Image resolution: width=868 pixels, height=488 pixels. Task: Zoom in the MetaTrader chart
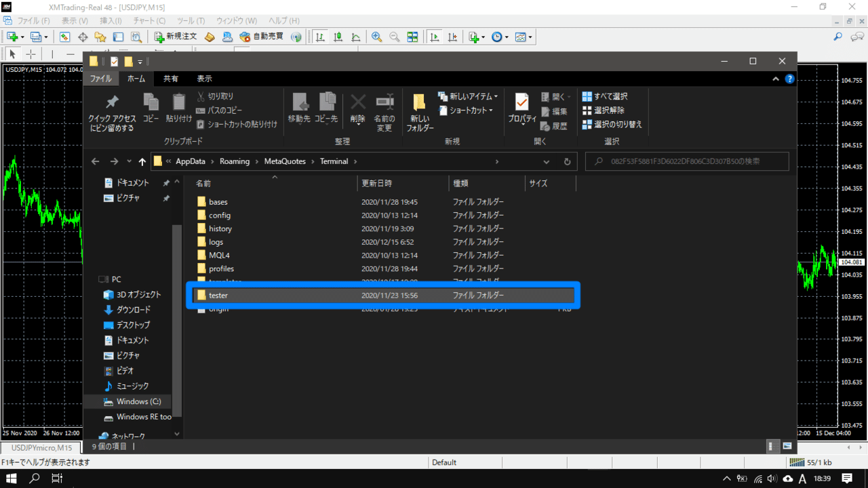[376, 37]
